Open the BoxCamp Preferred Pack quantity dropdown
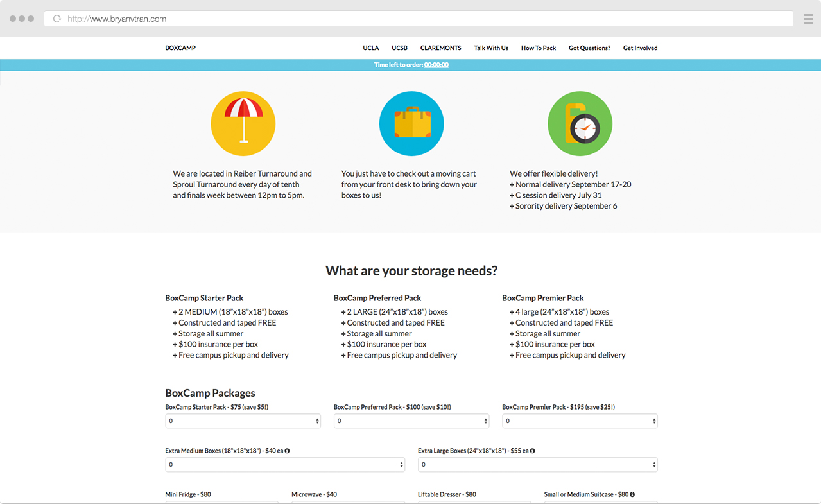 coord(411,421)
